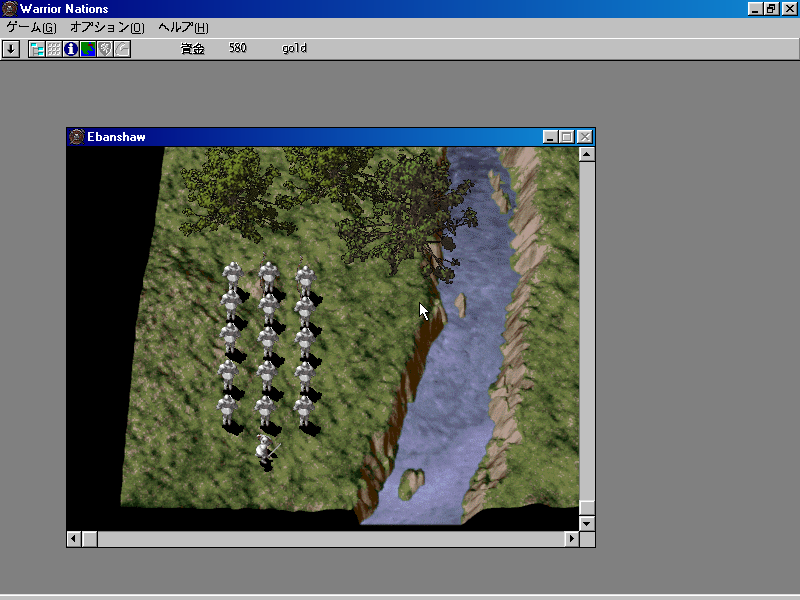This screenshot has height=600, width=800.
Task: Open the ヘルプ(H) menu
Action: (x=183, y=28)
